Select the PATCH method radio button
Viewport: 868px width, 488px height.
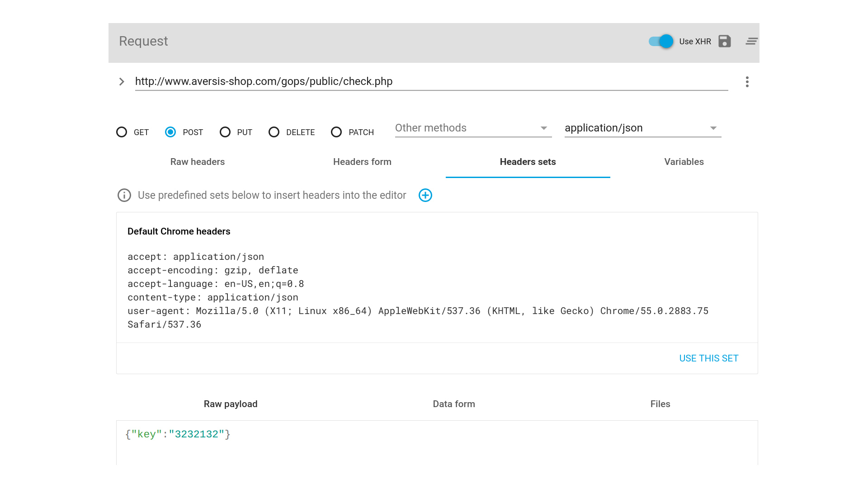[x=336, y=132]
